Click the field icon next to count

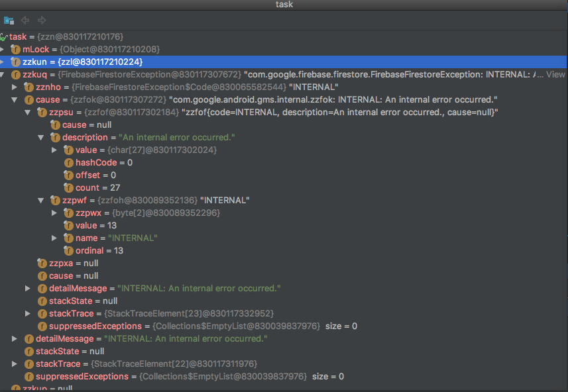click(x=68, y=188)
